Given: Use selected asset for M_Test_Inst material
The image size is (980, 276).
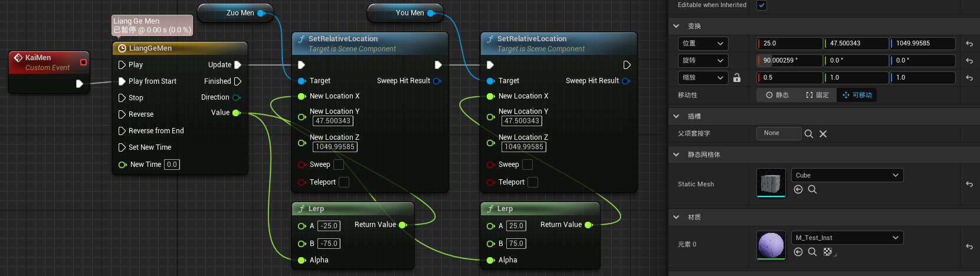Looking at the screenshot, I should click(798, 252).
